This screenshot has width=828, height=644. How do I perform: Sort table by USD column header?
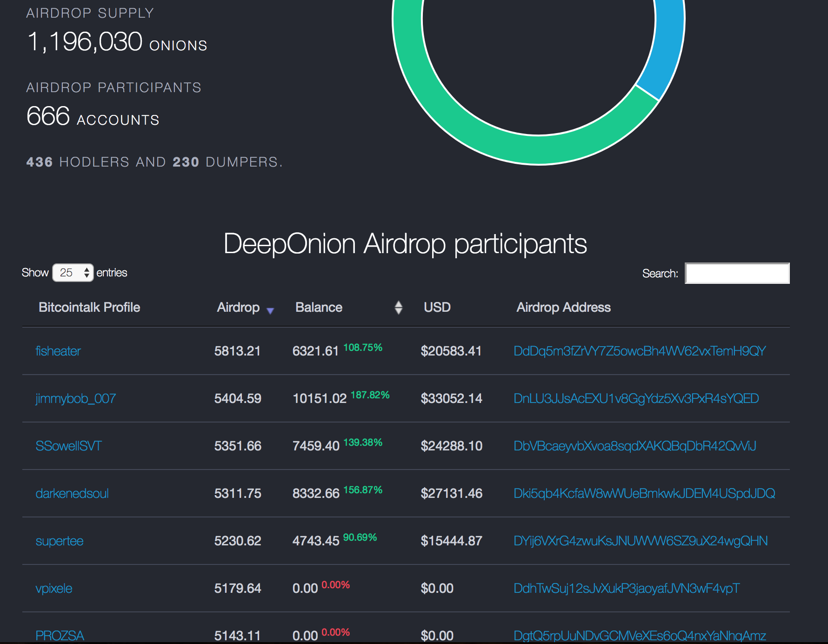click(437, 308)
